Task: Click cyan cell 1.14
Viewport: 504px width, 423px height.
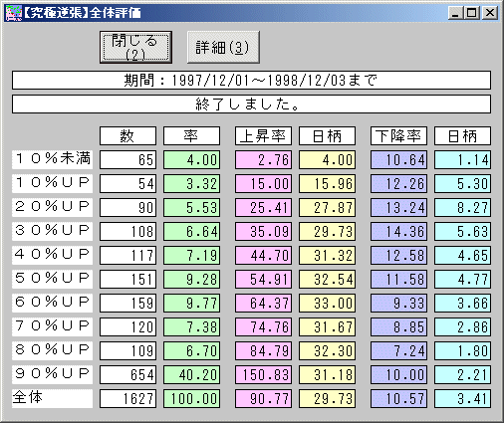Action: 462,159
